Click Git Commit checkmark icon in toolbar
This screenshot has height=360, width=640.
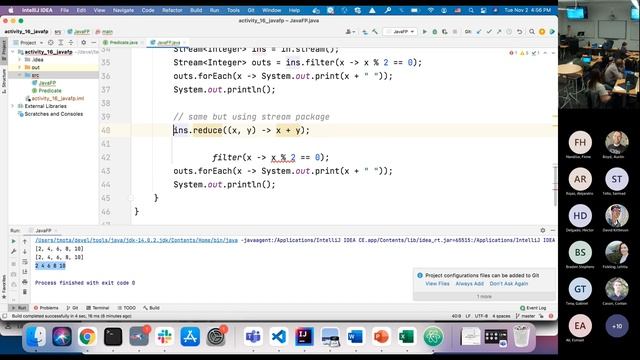tap(489, 31)
